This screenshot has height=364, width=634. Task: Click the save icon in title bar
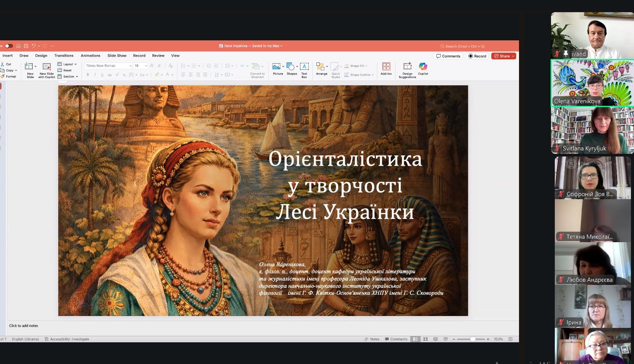point(26,46)
